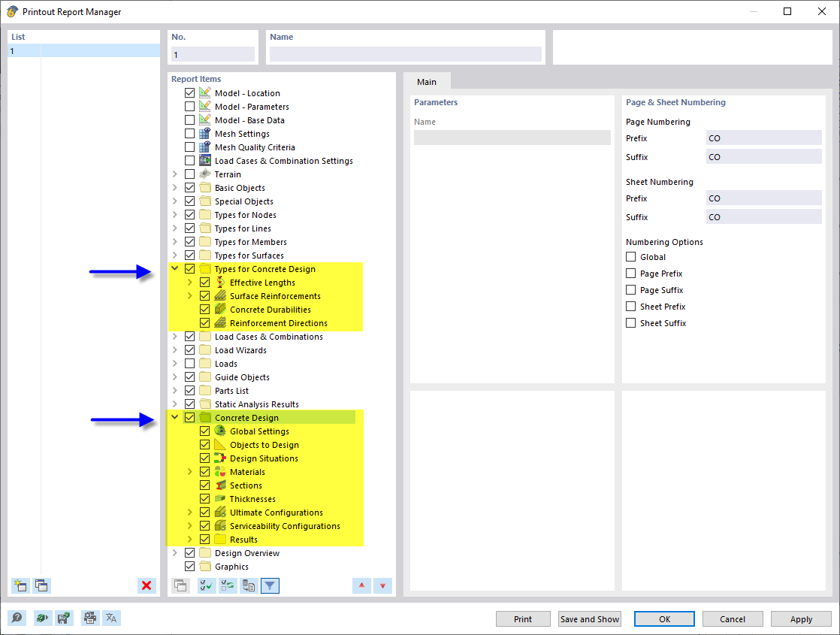Expand the Materials item under Concrete Design
The width and height of the screenshot is (840, 635).
(192, 471)
